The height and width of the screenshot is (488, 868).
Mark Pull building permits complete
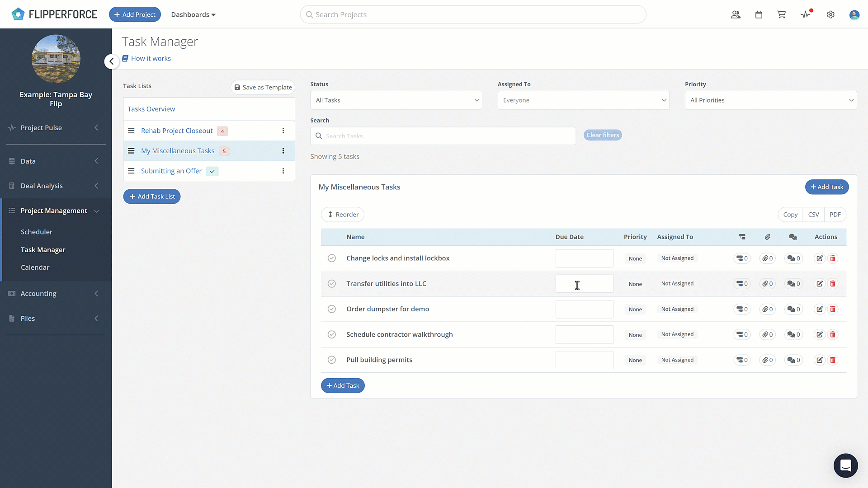tap(332, 360)
